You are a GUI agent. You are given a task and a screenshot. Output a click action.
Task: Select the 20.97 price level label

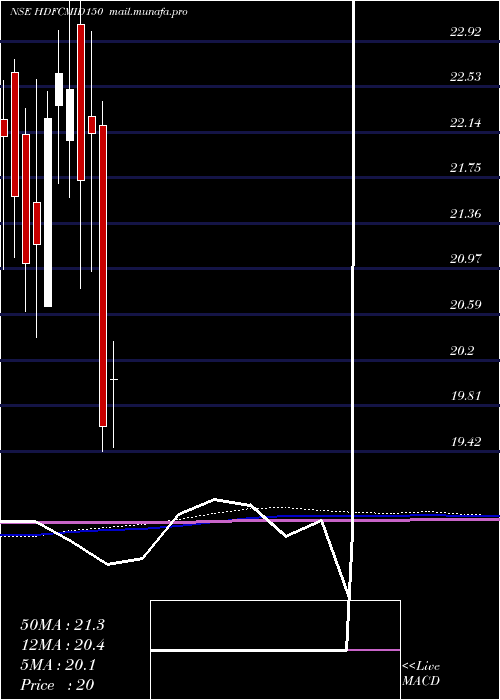point(466,259)
